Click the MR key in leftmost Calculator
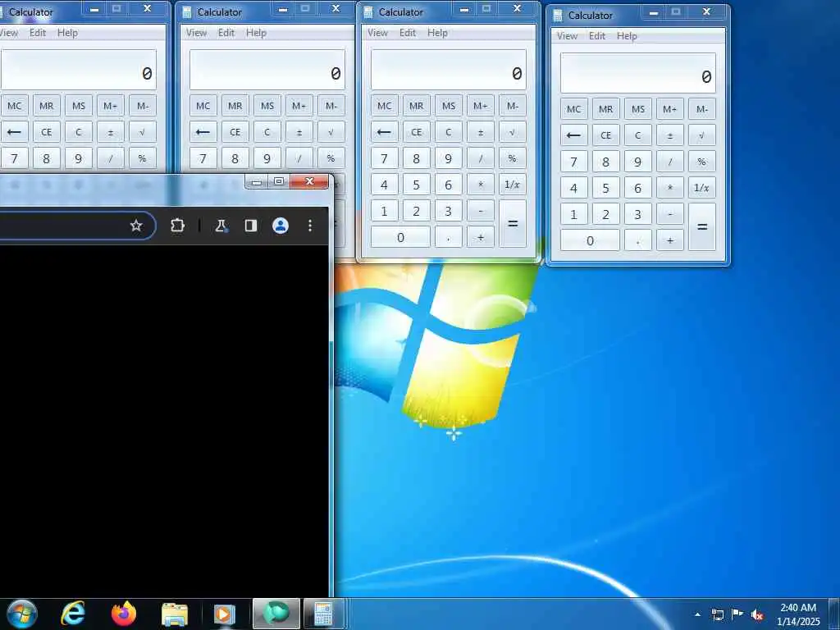Viewport: 840px width, 630px height. point(47,106)
